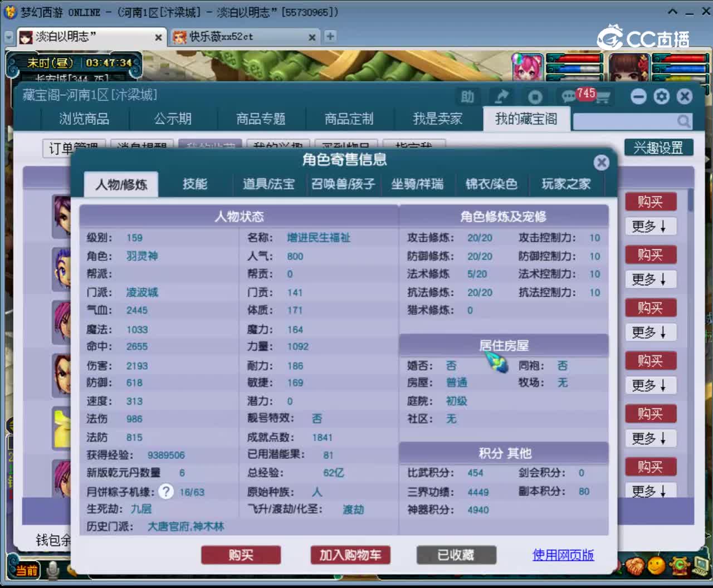
Task: Click the 当前 channel icon at the bottom left
Action: point(26,570)
